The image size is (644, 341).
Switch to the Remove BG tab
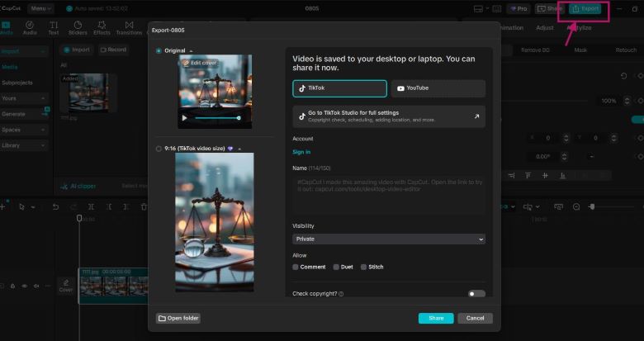tap(535, 50)
